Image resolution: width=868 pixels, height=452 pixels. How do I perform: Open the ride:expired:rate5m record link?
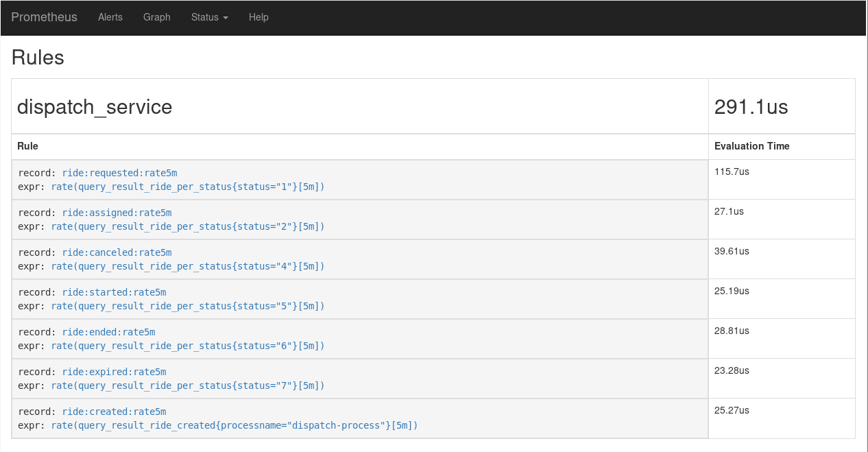tap(114, 372)
